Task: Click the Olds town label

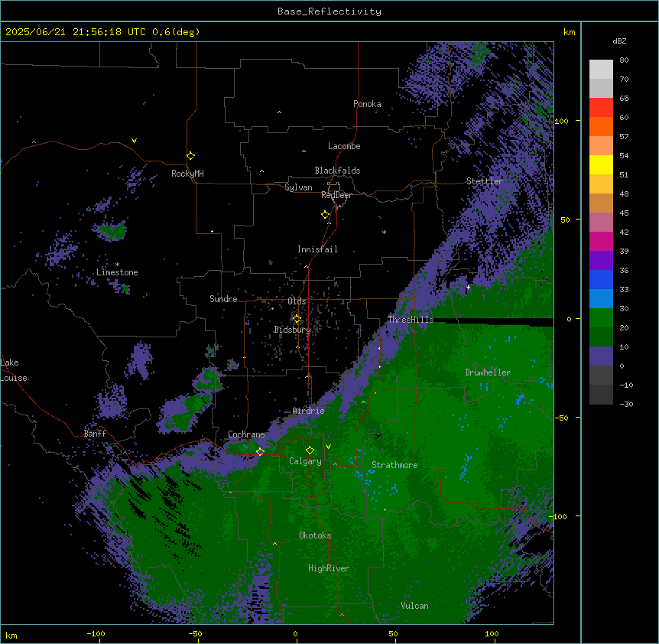Action: click(x=297, y=301)
